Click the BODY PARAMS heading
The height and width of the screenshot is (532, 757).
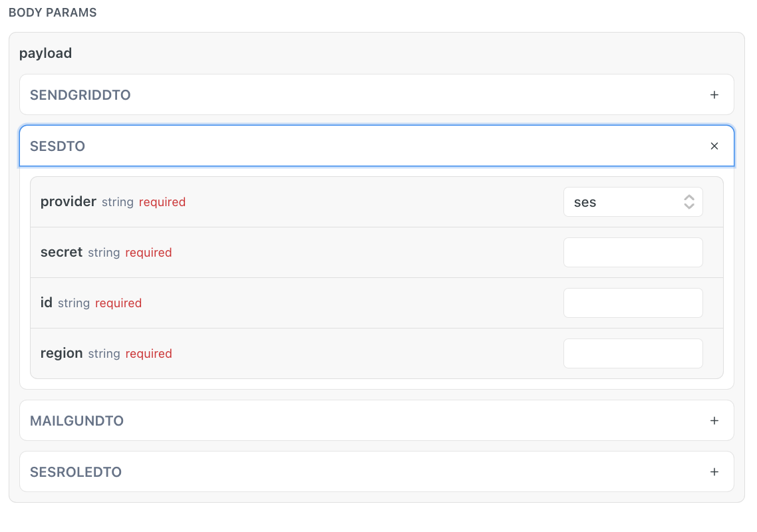tap(53, 13)
